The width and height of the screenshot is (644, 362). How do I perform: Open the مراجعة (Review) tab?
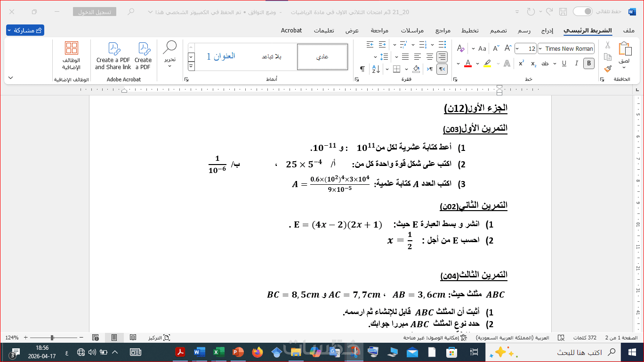379,31
